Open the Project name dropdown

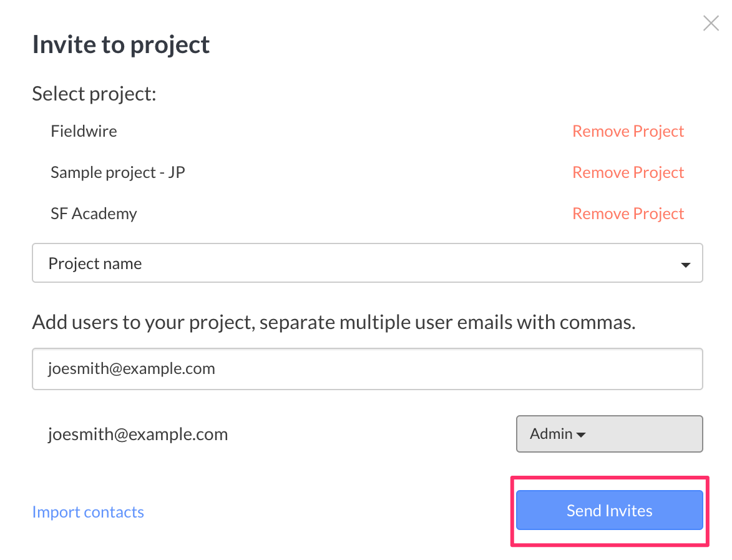pos(368,263)
